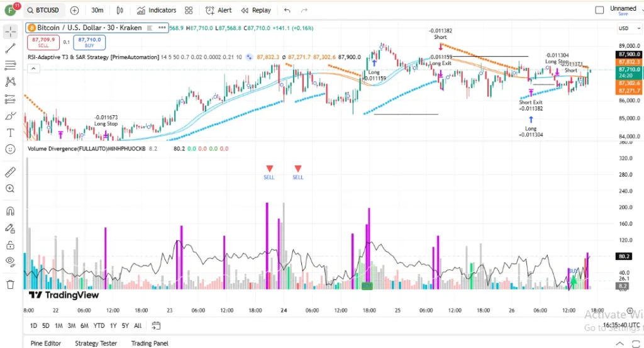Activate the zoom in tool
The width and height of the screenshot is (644, 348).
(x=10, y=189)
